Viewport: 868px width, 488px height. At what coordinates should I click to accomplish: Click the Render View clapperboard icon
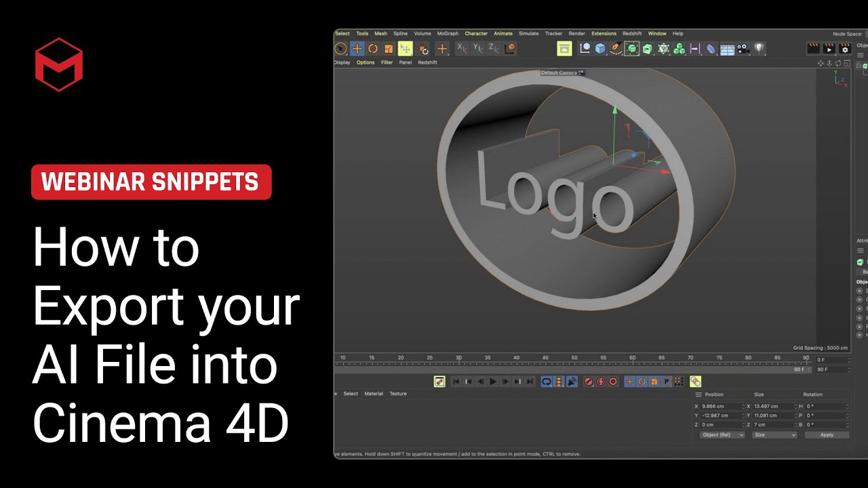[x=813, y=49]
